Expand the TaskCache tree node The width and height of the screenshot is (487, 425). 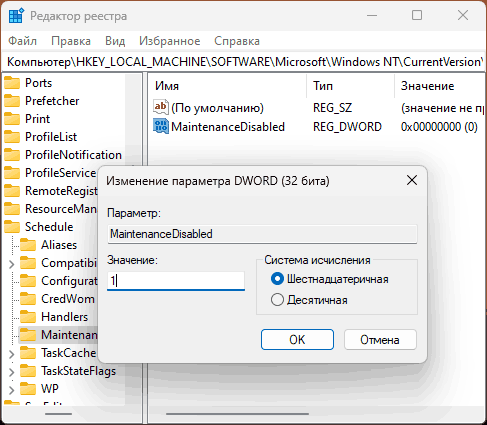(x=12, y=354)
